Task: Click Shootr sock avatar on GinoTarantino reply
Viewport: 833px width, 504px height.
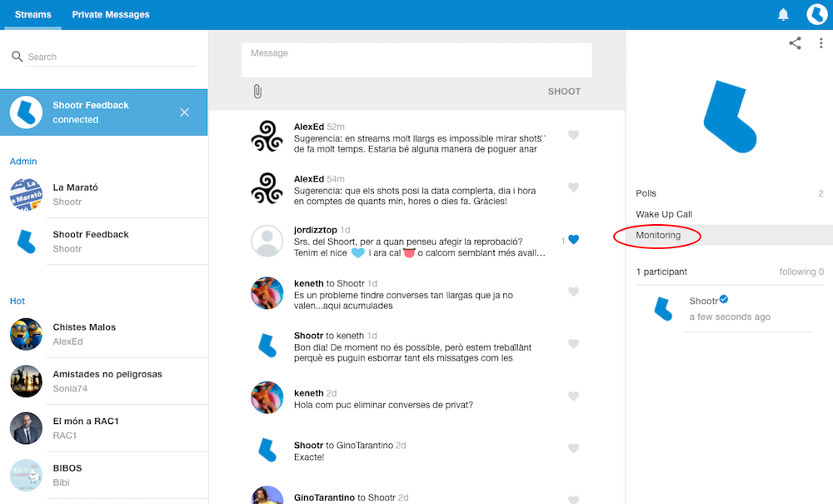Action: [x=267, y=449]
